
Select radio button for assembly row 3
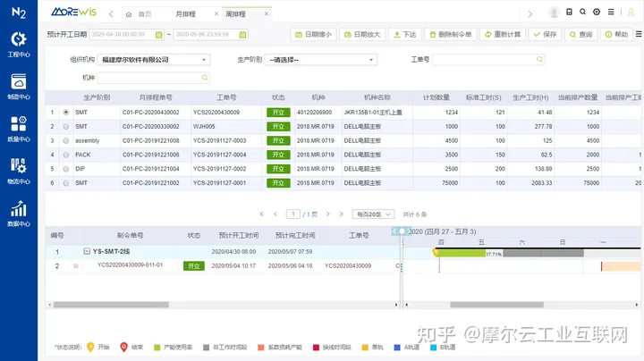point(66,141)
